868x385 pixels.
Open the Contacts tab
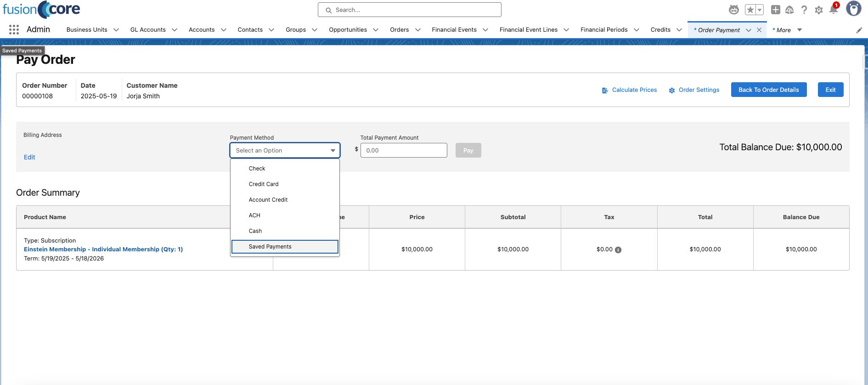tap(250, 30)
